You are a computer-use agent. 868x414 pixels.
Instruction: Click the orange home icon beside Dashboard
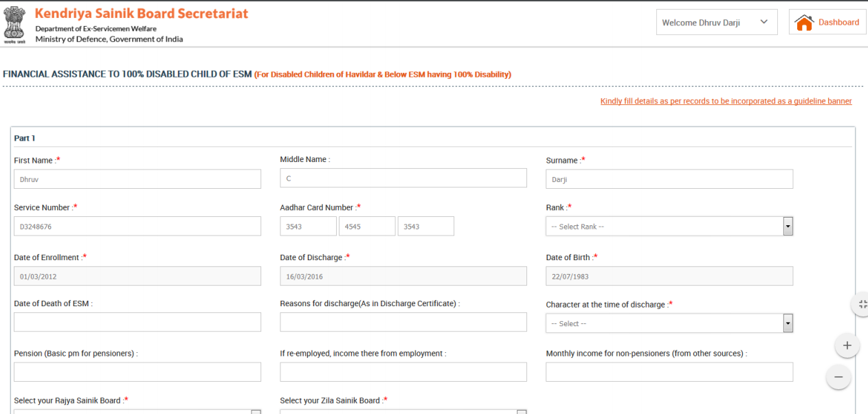click(x=805, y=22)
